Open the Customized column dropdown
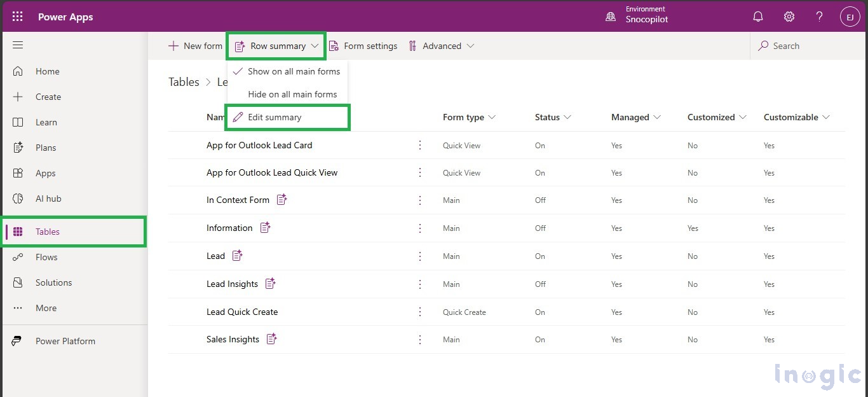This screenshot has width=868, height=397. [x=717, y=117]
